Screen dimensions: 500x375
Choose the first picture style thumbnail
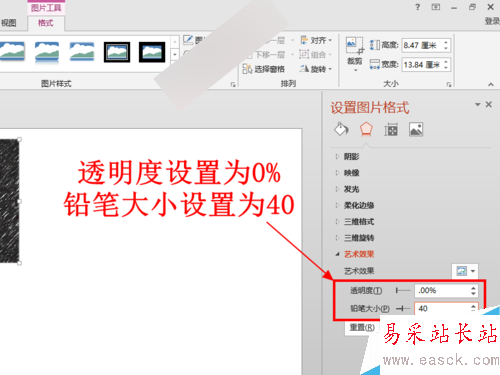(x=12, y=52)
